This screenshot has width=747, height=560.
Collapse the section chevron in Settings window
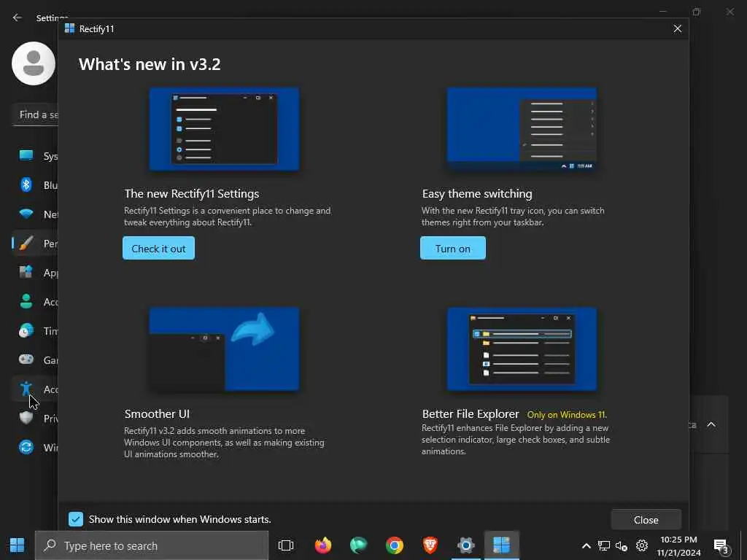click(711, 424)
